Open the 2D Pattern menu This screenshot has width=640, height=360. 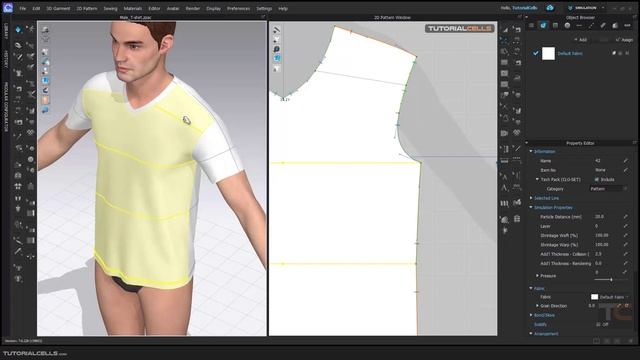click(87, 8)
